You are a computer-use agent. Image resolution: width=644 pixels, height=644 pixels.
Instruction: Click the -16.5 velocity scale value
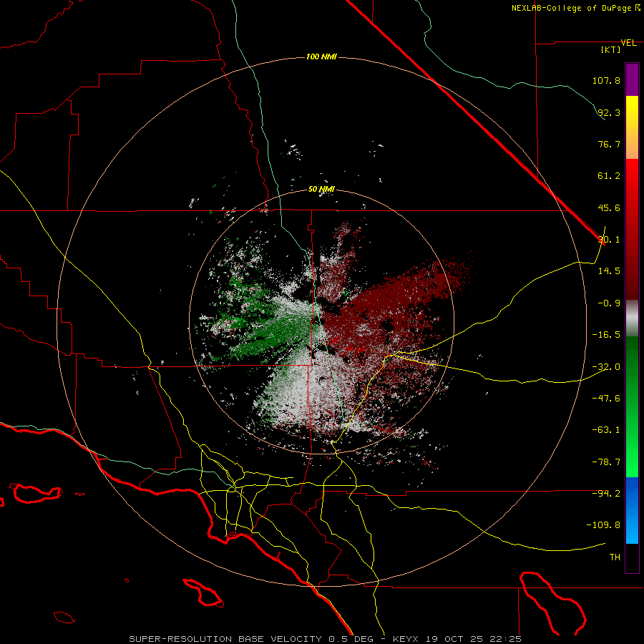click(606, 335)
